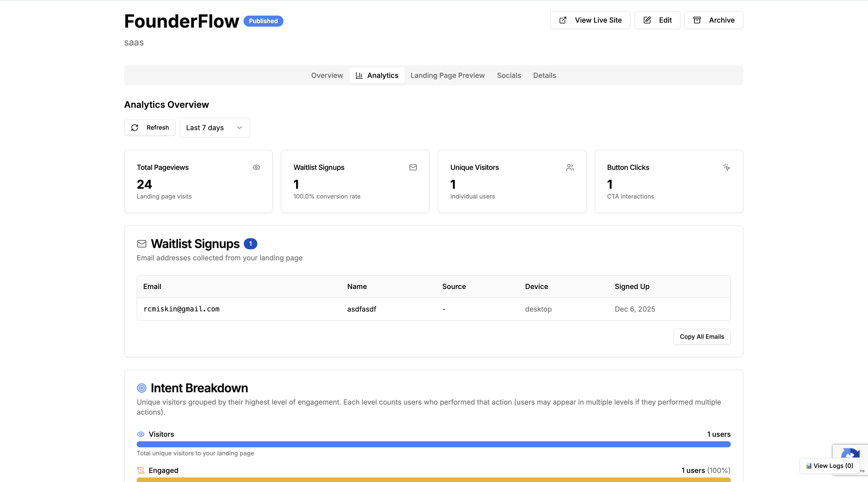Click the pencil icon on the Edit button

[647, 20]
